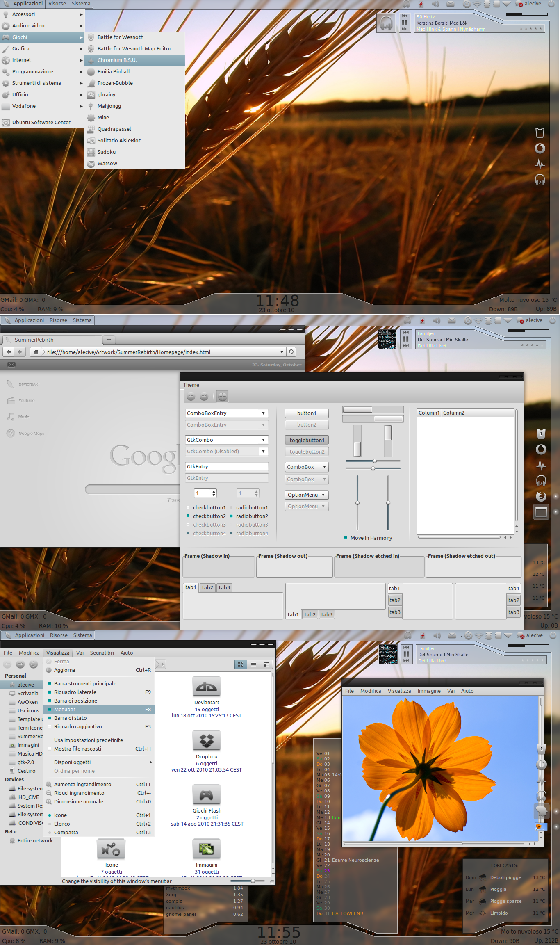Open the enabled OptionMenu dropdown
This screenshot has height=945, width=560.
[x=307, y=495]
